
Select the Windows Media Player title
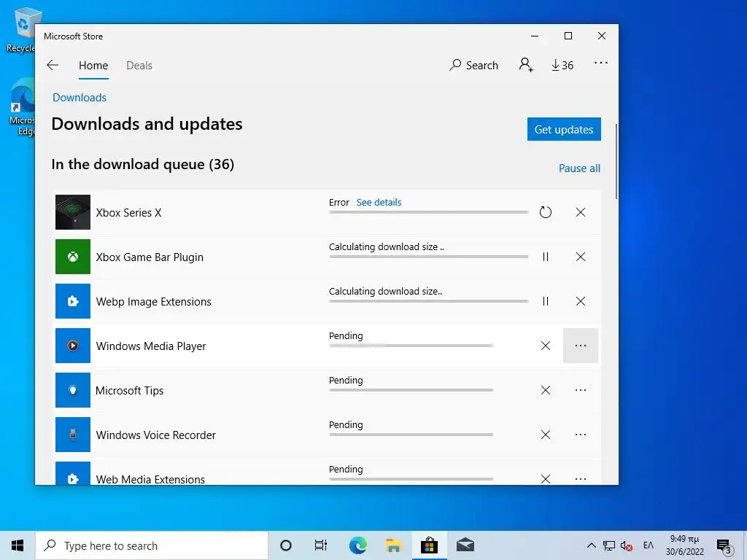coord(151,346)
